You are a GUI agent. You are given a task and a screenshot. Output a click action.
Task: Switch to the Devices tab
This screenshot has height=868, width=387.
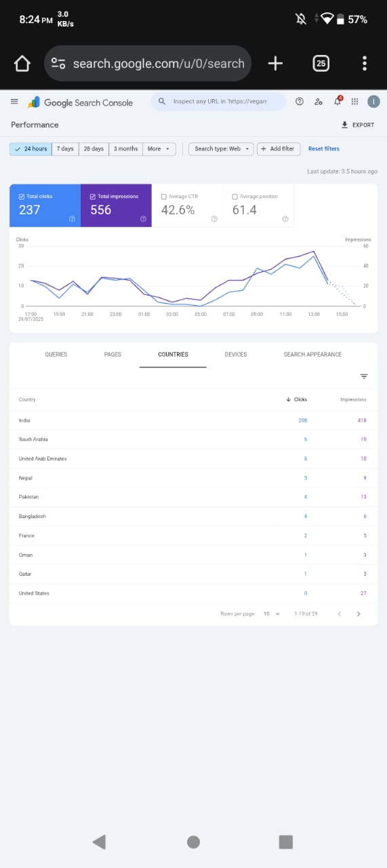point(236,355)
